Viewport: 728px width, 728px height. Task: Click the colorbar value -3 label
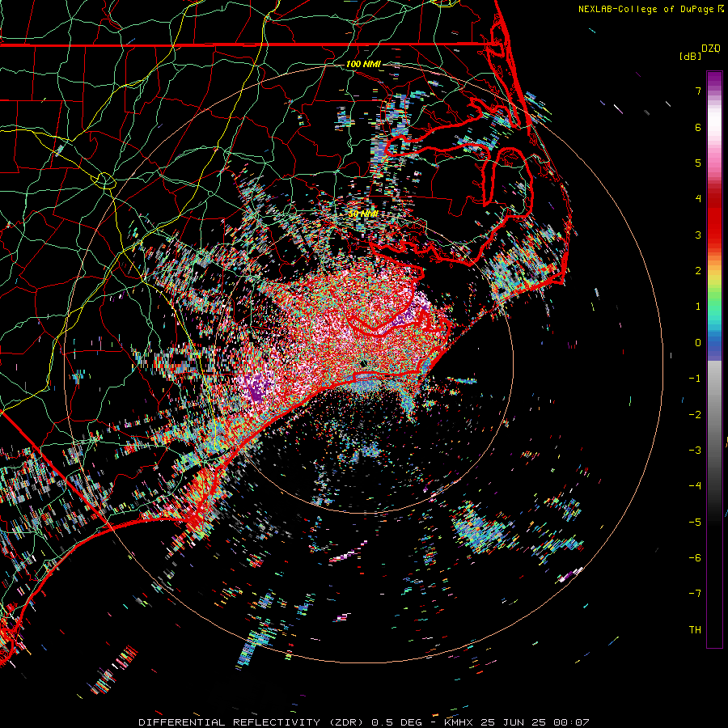pos(695,451)
